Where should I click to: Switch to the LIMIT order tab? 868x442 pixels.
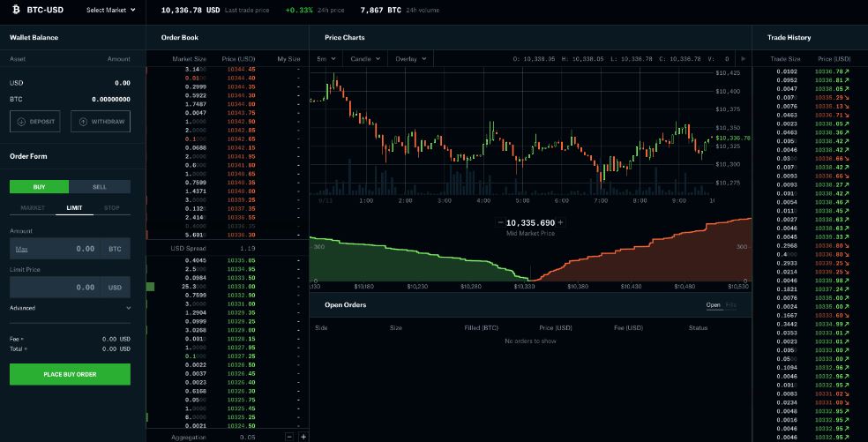click(74, 207)
